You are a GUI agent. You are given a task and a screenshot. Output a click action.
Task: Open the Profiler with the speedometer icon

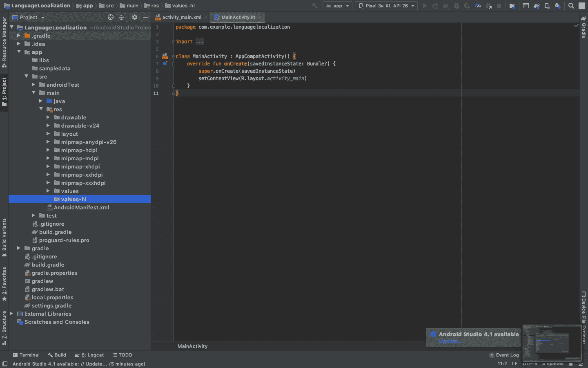(x=479, y=5)
